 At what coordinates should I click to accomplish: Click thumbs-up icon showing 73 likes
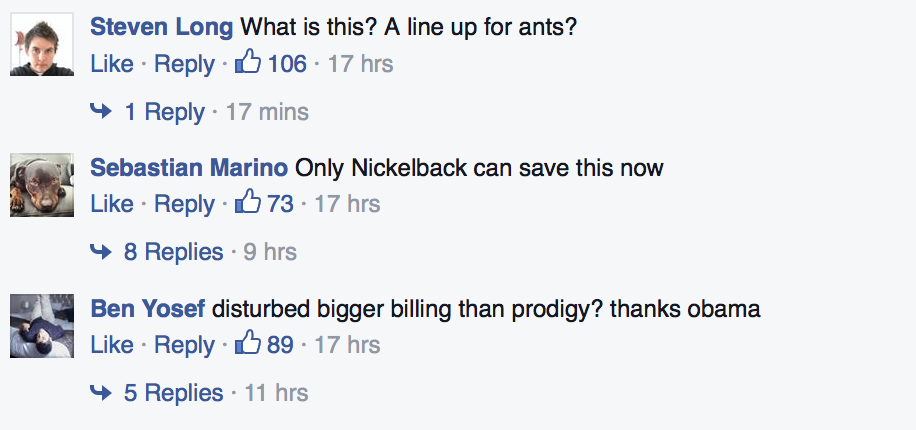[x=247, y=204]
